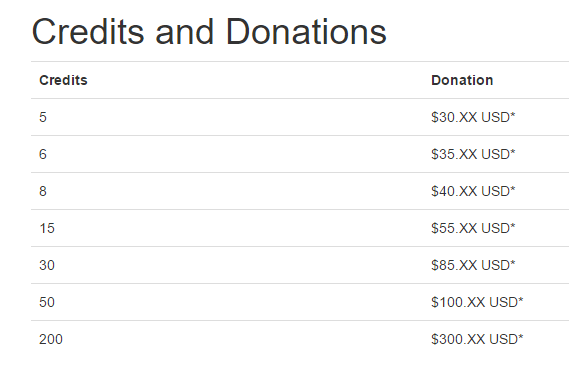Click the 30 credits cell

pyautogui.click(x=47, y=265)
